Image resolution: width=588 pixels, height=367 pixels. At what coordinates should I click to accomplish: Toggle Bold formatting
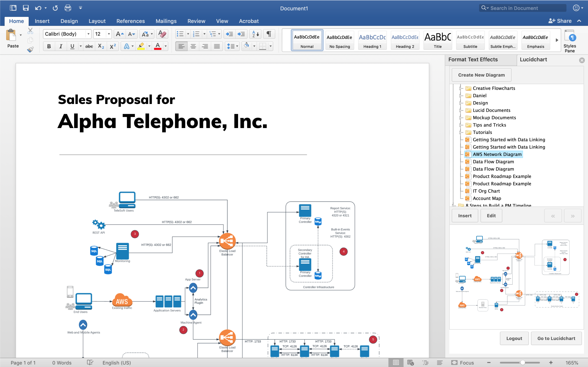point(49,46)
